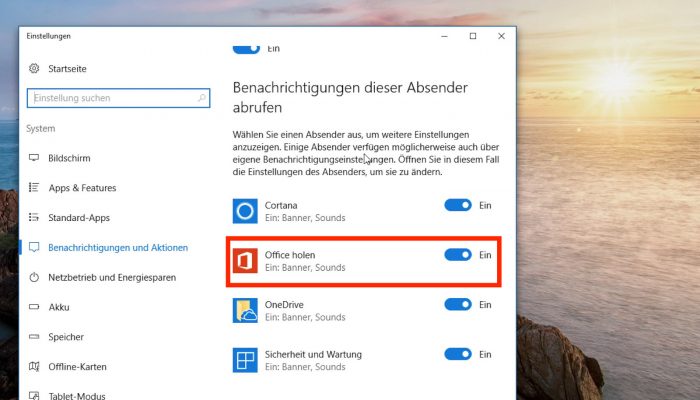Click the Einstellungen window title
The height and width of the screenshot is (400, 700).
48,36
